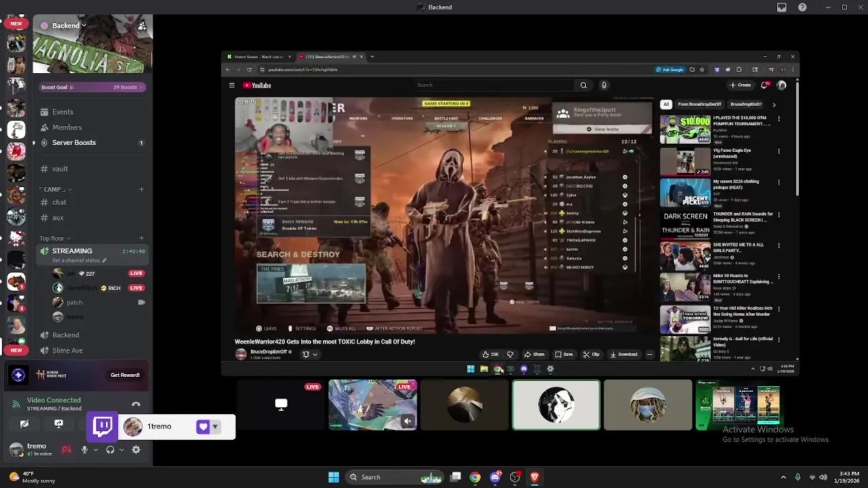Start YouTube voice search with microphone
Viewport: 868px width, 488px height.
604,85
